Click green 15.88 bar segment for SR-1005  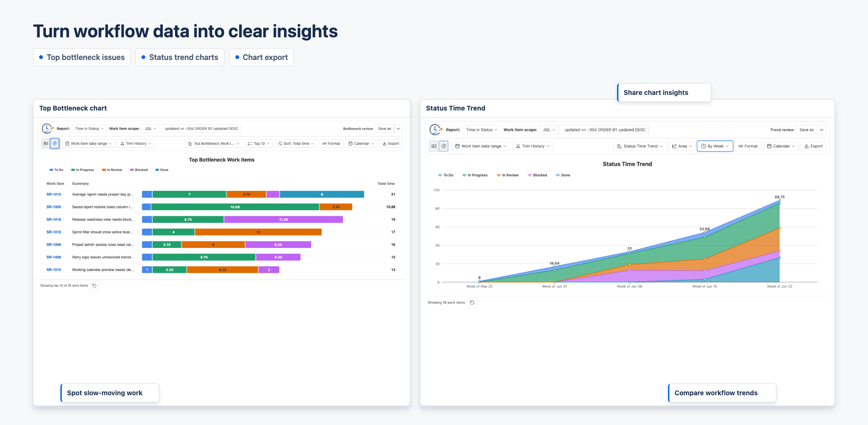click(235, 207)
